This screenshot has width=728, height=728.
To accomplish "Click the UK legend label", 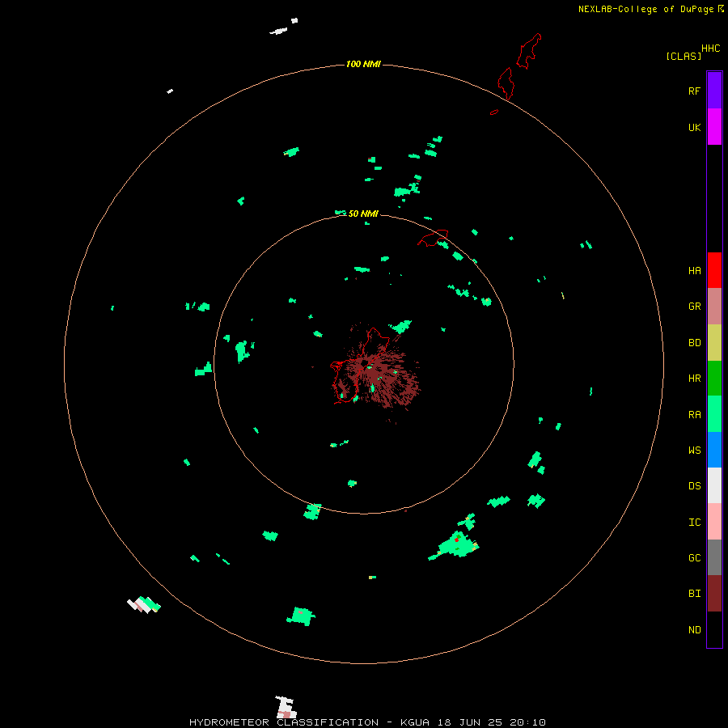I will click(x=694, y=127).
